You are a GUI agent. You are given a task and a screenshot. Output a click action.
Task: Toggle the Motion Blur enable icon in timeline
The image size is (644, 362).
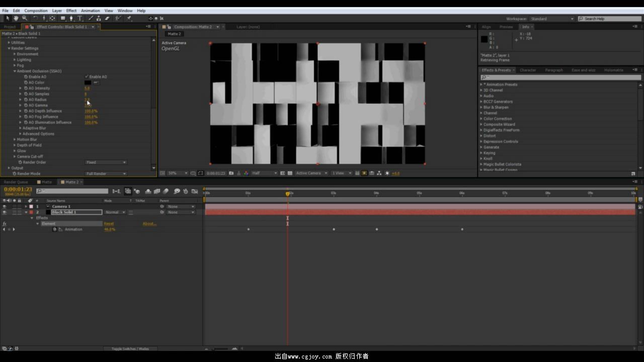166,191
